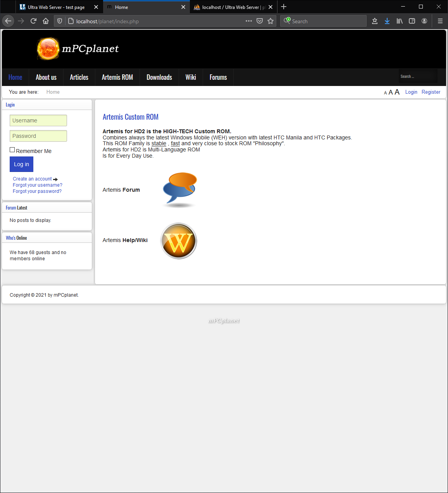
Task: Click the Forum Latest panel heading
Action: pyautogui.click(x=16, y=208)
